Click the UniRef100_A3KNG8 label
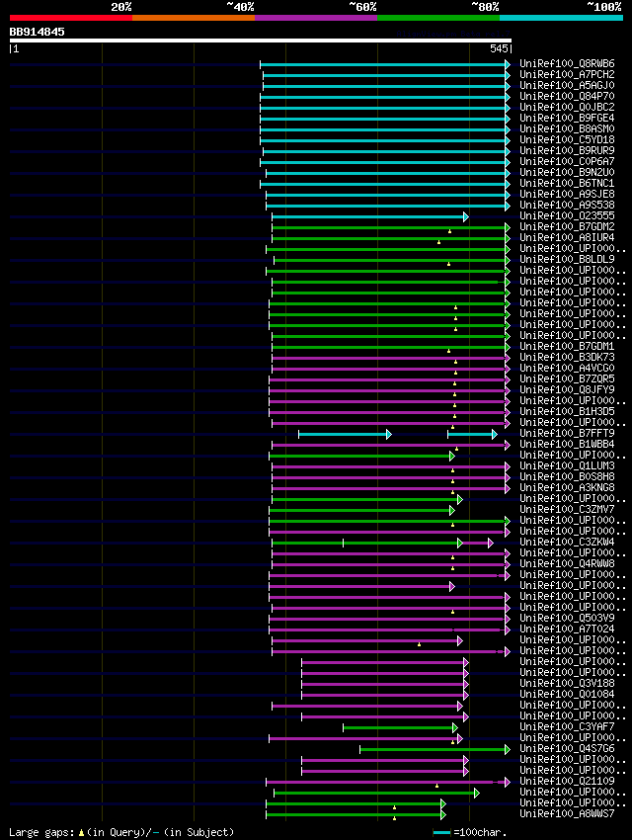This screenshot has height=840, width=632. 567,487
